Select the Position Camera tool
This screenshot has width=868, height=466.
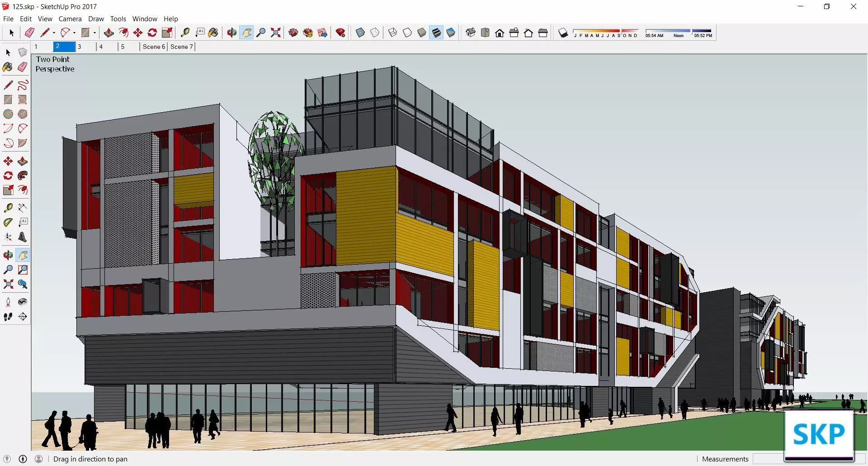click(x=8, y=302)
